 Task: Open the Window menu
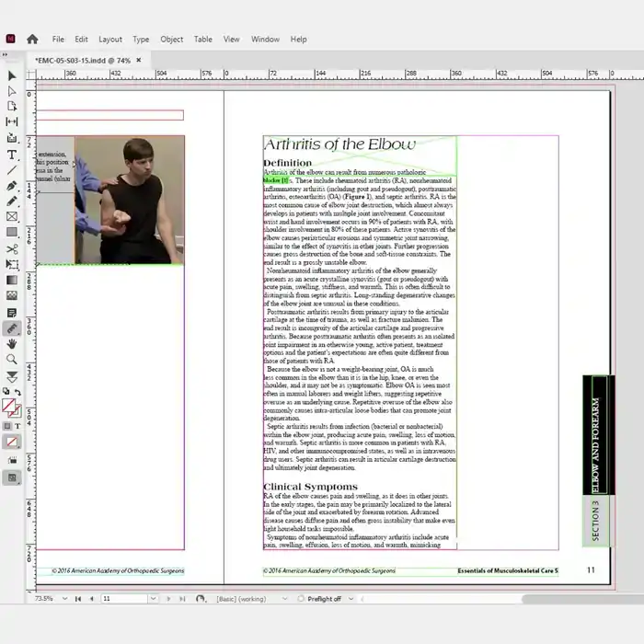coord(265,39)
